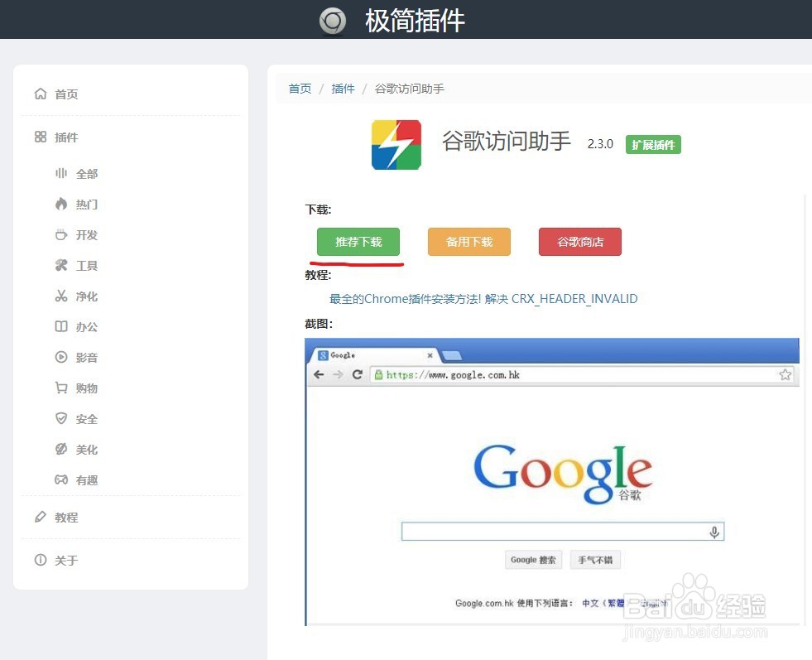Click the info icon beside 关于
Viewport: 812px width, 660px height.
point(41,560)
